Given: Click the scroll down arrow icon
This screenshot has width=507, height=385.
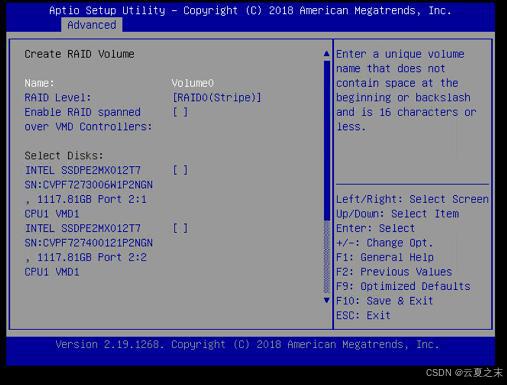Looking at the screenshot, I should click(327, 300).
